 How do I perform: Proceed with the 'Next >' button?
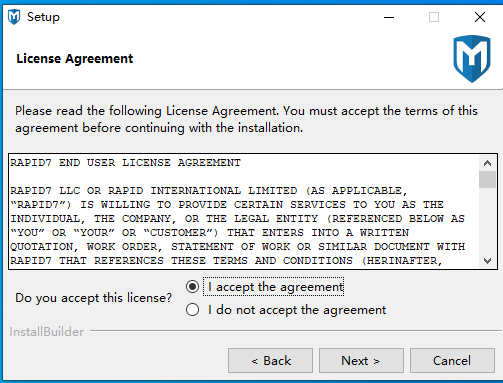coord(361,361)
